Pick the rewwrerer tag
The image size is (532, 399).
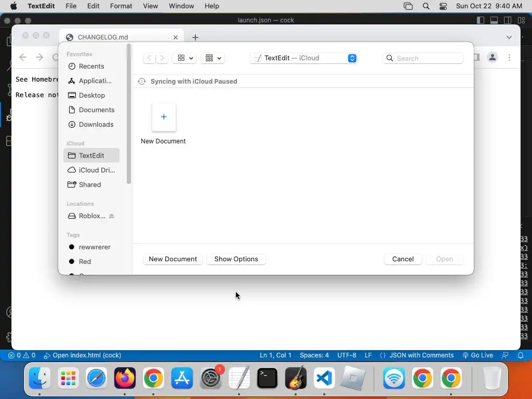[91, 247]
